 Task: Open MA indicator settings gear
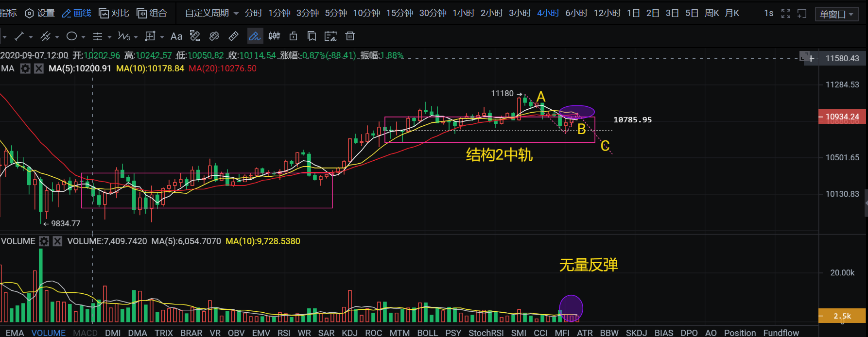(25, 68)
